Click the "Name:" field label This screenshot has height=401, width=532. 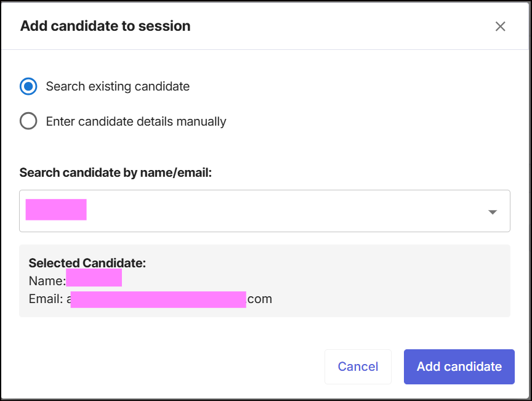pos(47,281)
